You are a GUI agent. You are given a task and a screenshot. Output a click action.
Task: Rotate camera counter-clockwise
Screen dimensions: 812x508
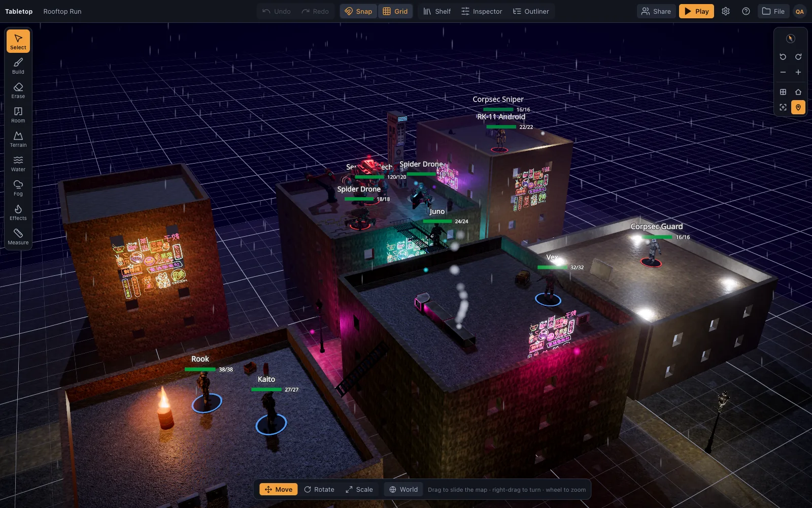click(x=783, y=57)
